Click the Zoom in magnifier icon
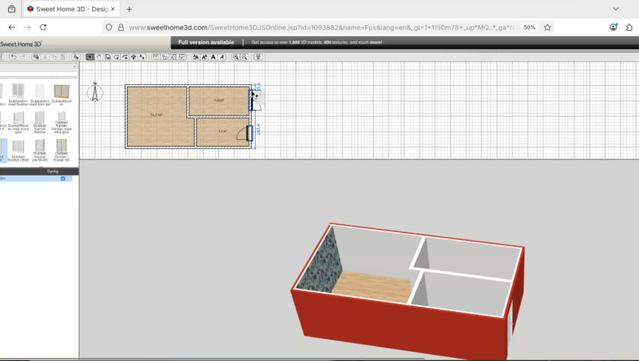 pos(236,57)
